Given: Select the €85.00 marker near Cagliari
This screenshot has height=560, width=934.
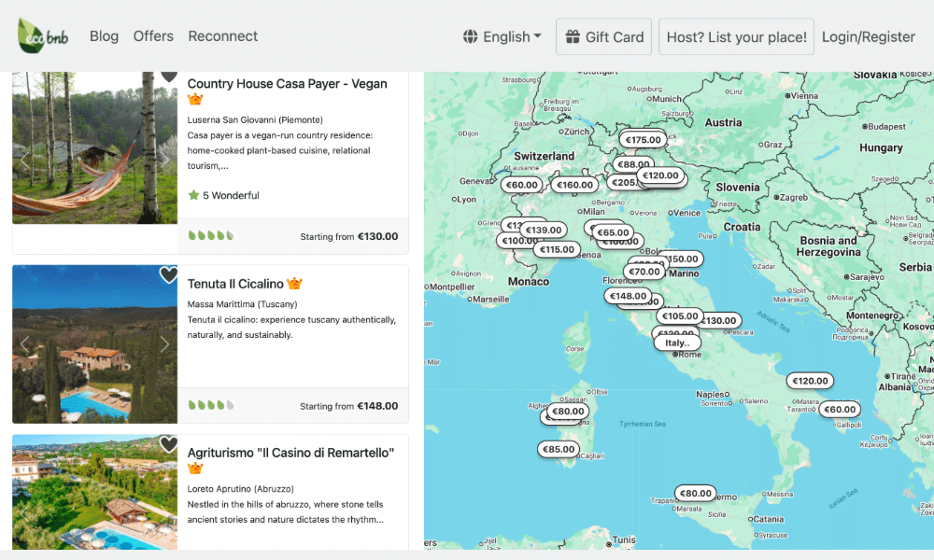Looking at the screenshot, I should [x=559, y=449].
